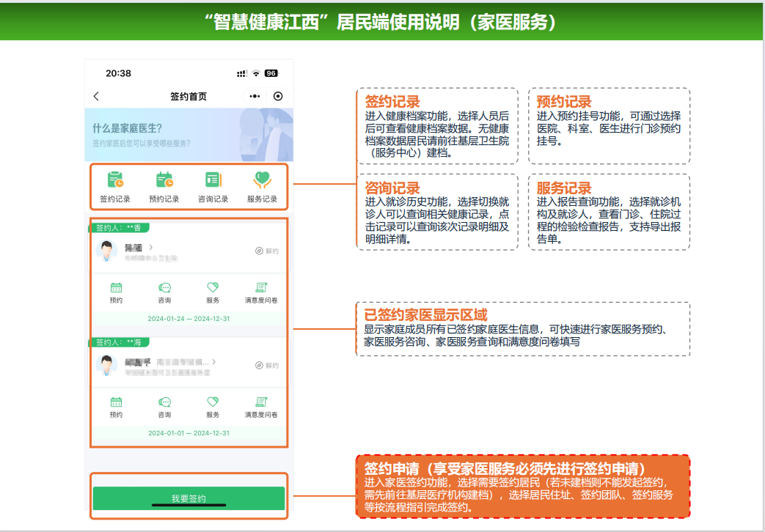Tap 咨询 icon under signer **海
The width and height of the screenshot is (765, 532).
pyautogui.click(x=164, y=402)
